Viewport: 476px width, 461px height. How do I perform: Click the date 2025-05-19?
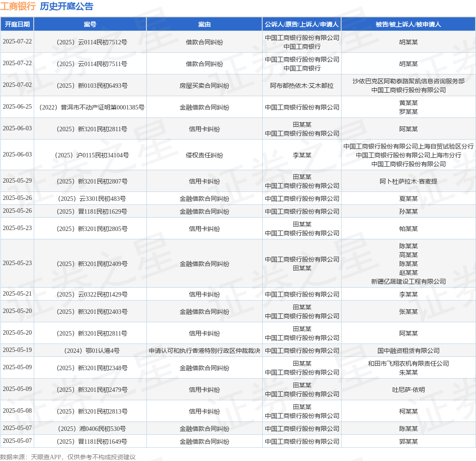point(17,350)
